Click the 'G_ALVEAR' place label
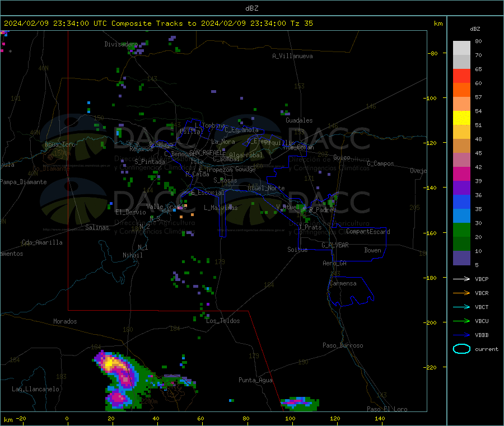504x426 pixels. click(x=335, y=245)
